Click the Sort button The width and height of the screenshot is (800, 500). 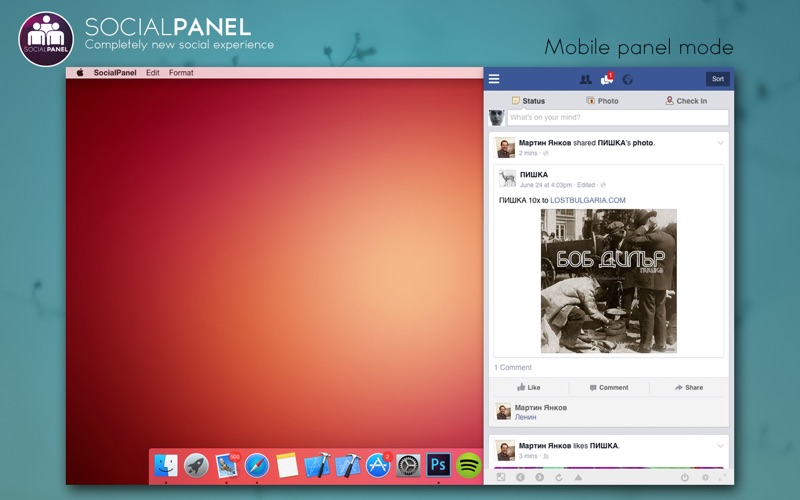pos(718,79)
